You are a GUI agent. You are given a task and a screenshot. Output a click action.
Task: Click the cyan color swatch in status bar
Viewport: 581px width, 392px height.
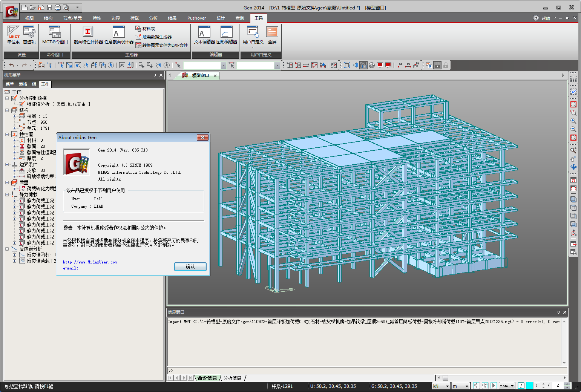(x=529, y=386)
